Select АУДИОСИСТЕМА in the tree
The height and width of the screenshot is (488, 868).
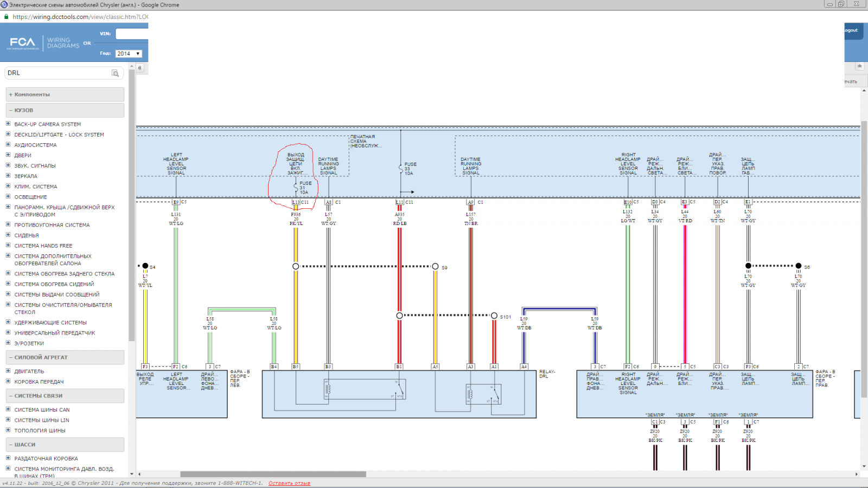35,145
